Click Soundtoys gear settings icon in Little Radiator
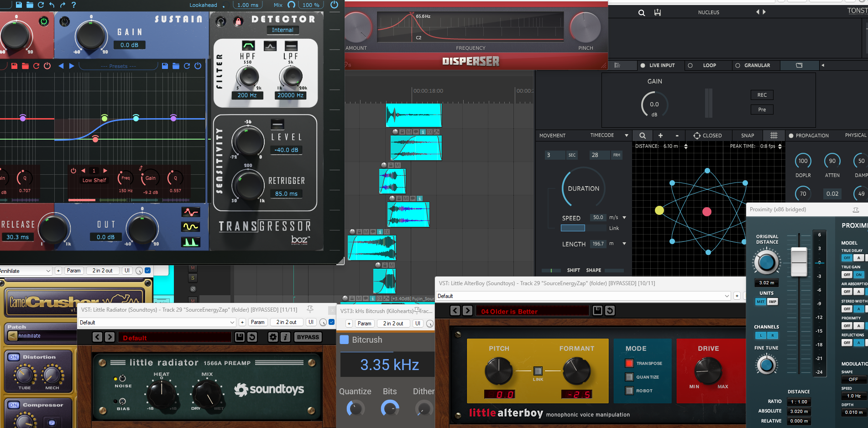The height and width of the screenshot is (428, 868). [x=273, y=337]
